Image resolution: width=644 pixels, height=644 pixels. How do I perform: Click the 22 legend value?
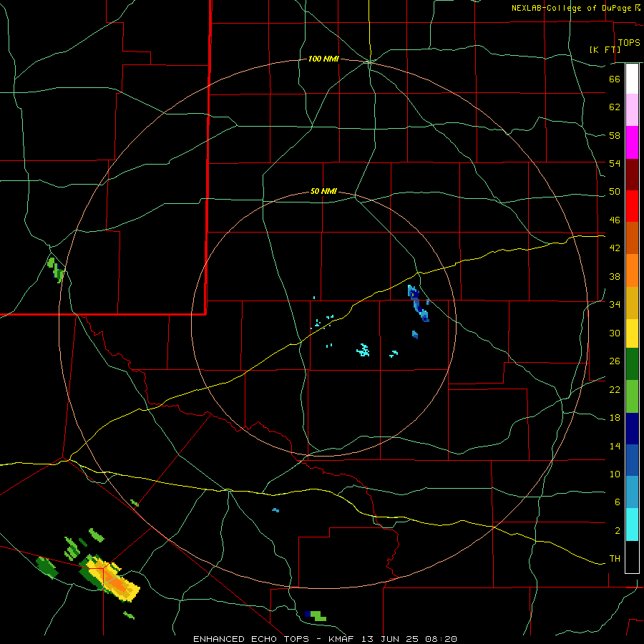pos(615,389)
